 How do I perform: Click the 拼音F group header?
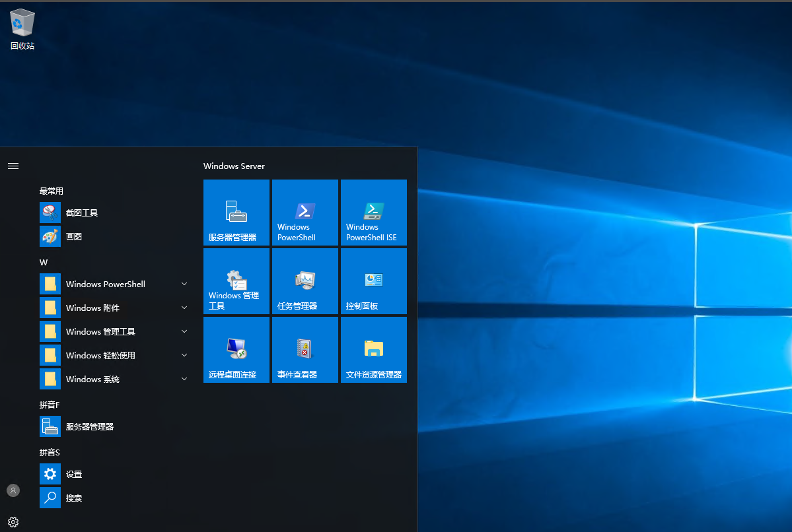click(50, 405)
